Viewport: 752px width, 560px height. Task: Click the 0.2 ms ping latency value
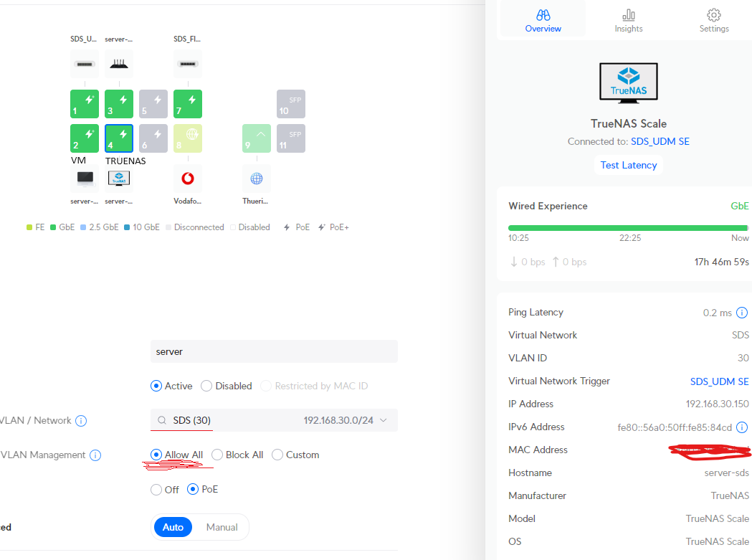pos(717,313)
